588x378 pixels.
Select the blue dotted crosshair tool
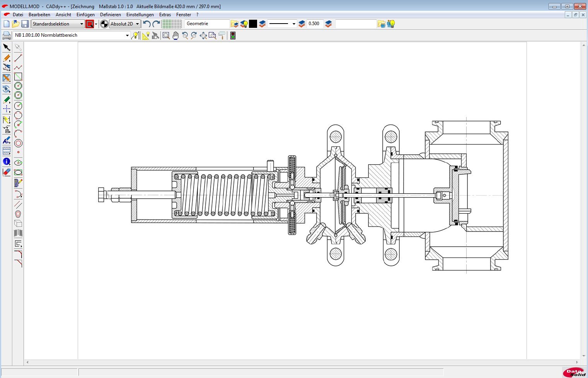pos(7,109)
